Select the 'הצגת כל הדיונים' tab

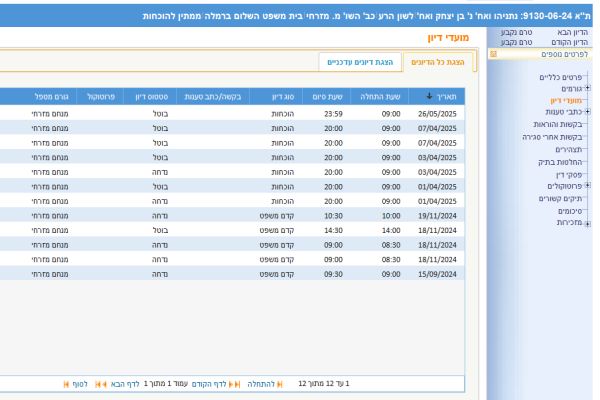438,62
